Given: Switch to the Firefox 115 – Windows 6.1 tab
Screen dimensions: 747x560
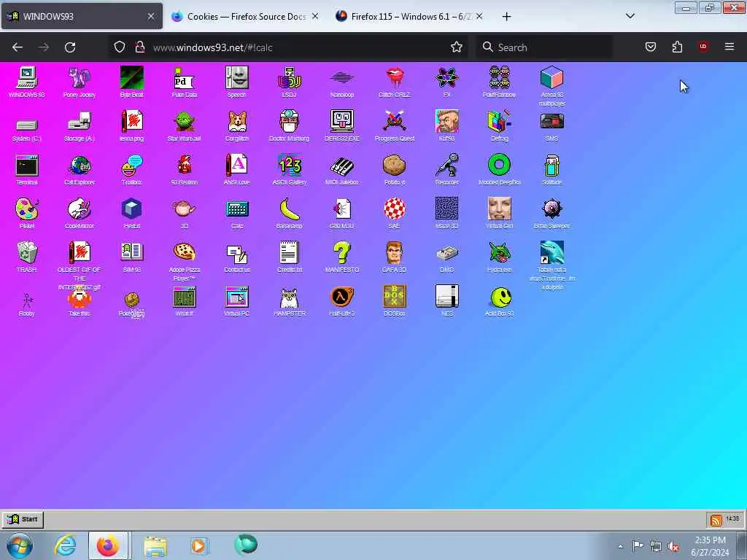Looking at the screenshot, I should tap(409, 16).
